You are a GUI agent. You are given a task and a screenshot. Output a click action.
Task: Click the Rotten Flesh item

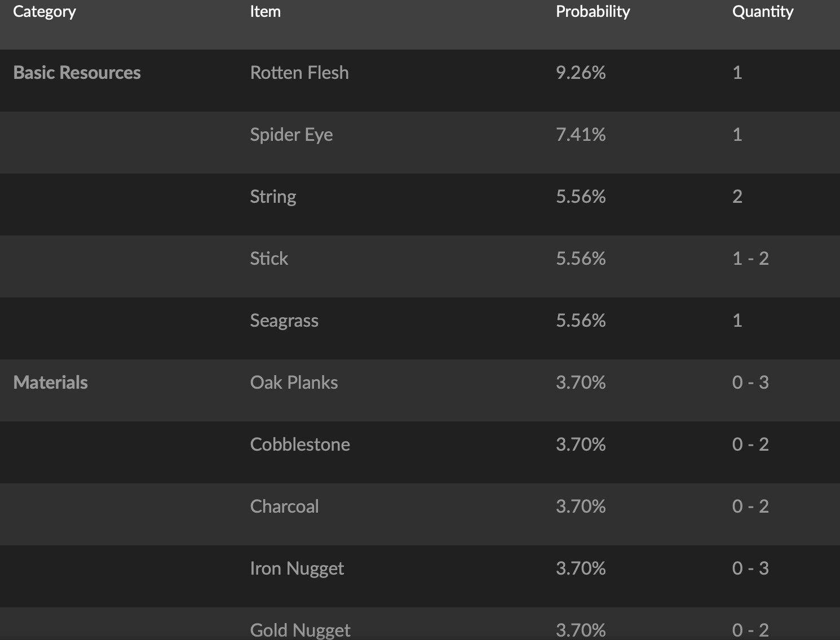point(299,73)
